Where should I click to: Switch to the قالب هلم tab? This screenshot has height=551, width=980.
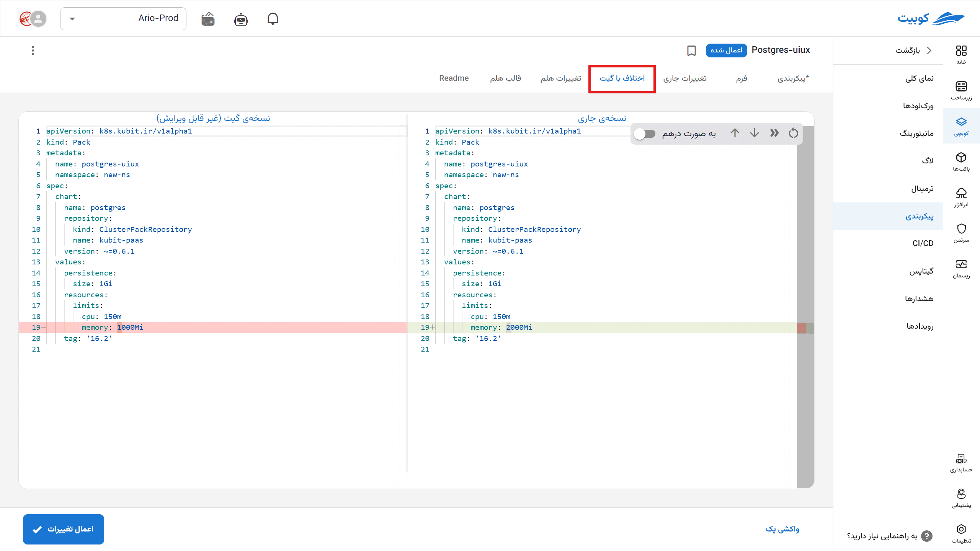505,78
